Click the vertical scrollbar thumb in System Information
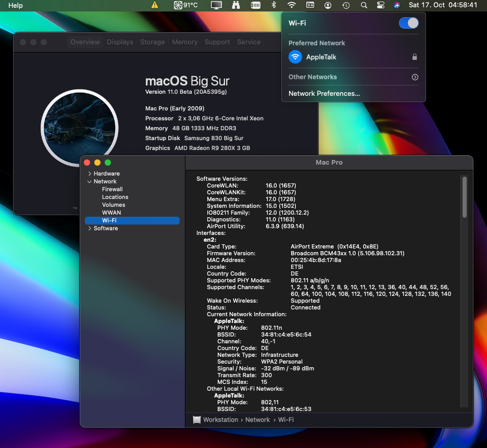The image size is (487, 448). point(464,197)
